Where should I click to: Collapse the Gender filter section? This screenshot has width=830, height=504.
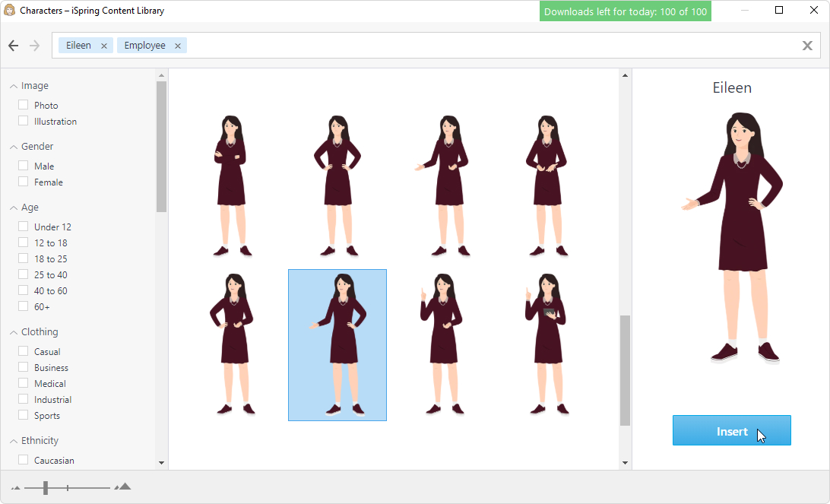tap(14, 147)
